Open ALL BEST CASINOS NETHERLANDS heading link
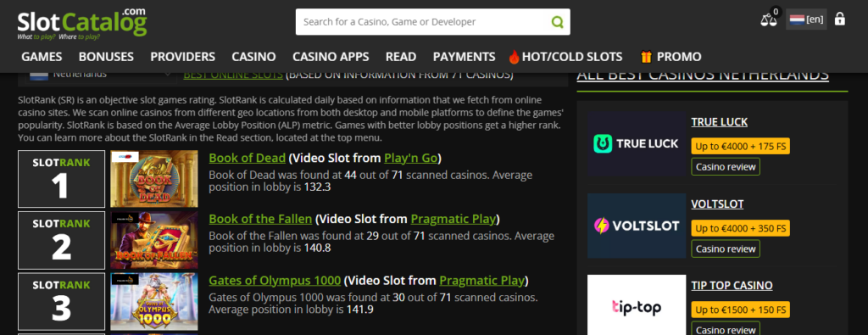 pyautogui.click(x=703, y=75)
